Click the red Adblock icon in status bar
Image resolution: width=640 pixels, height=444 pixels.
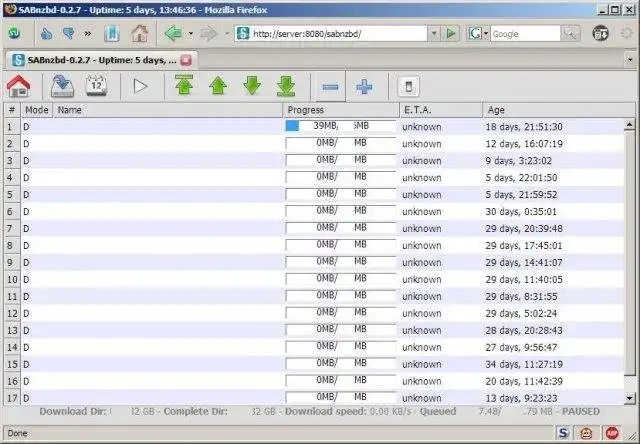coord(611,433)
